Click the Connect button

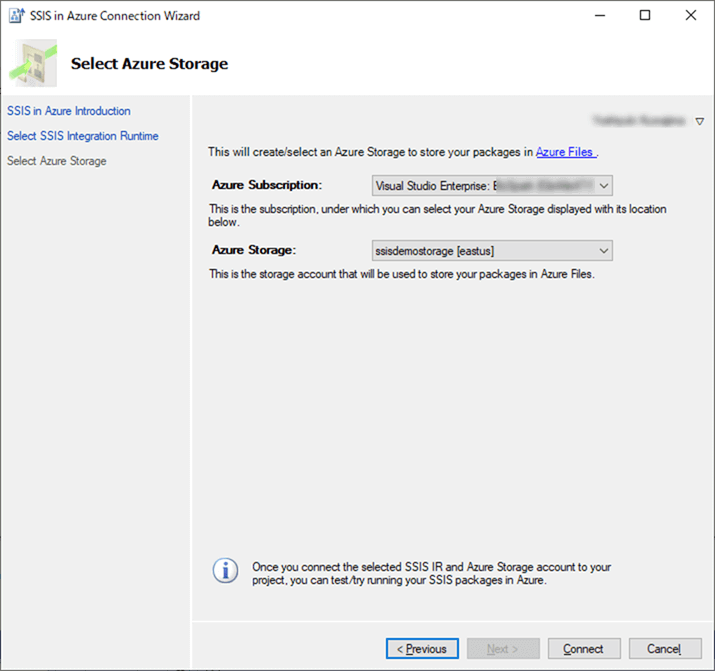coord(583,649)
